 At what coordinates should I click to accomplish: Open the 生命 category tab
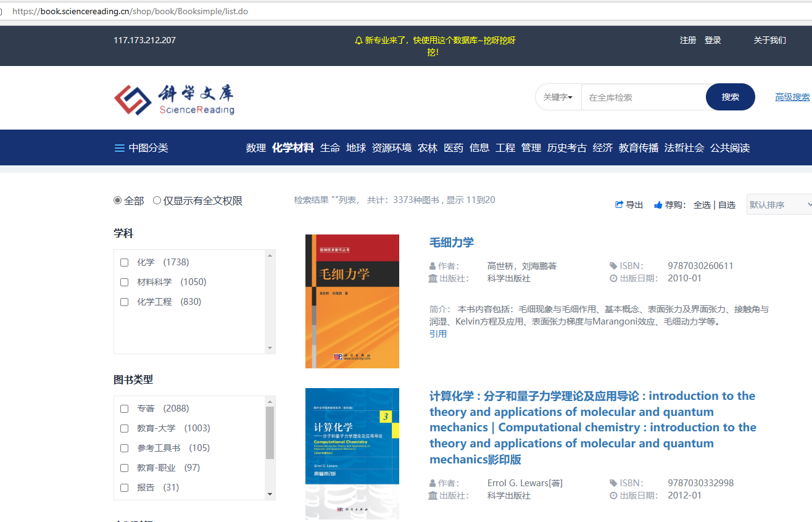(330, 148)
